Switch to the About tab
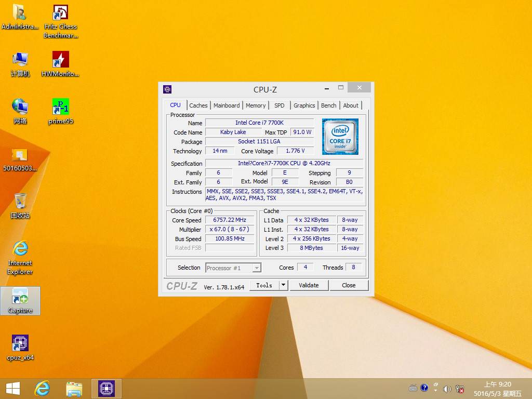Screen dimensions: 532x399 [351, 105]
